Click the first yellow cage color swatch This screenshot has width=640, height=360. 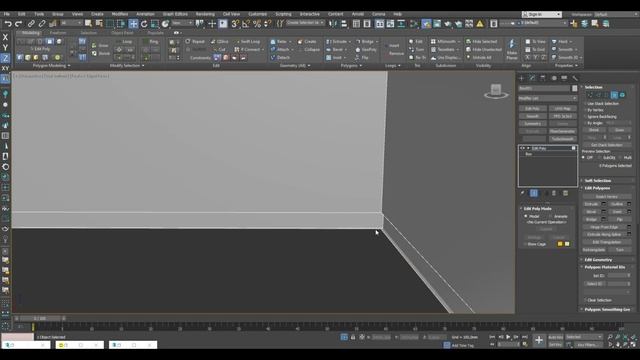coord(560,244)
